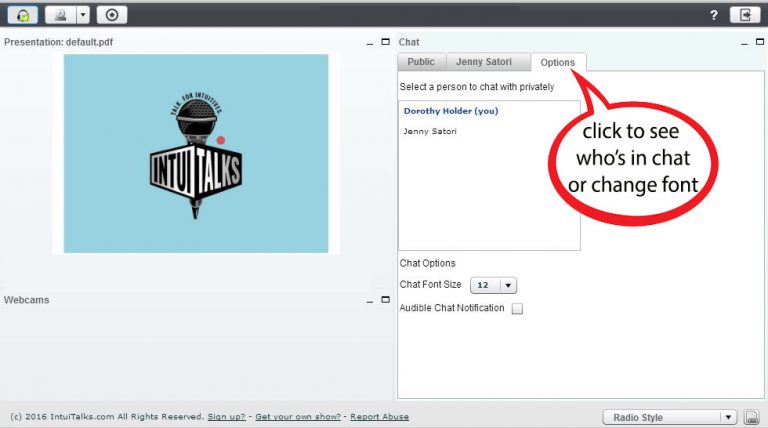Minimize the Chat panel
This screenshot has width=768, height=428.
coord(744,43)
